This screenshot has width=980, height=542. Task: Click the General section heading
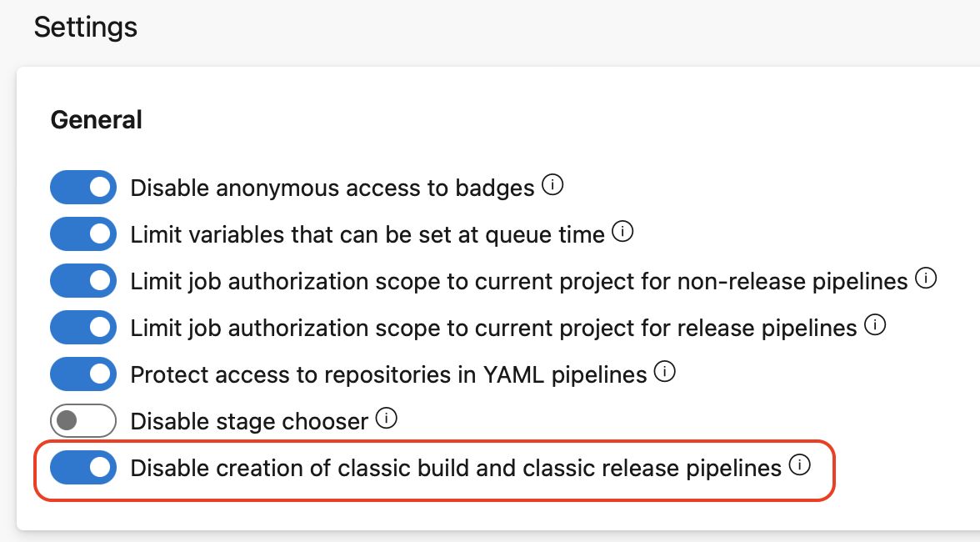pos(97,119)
